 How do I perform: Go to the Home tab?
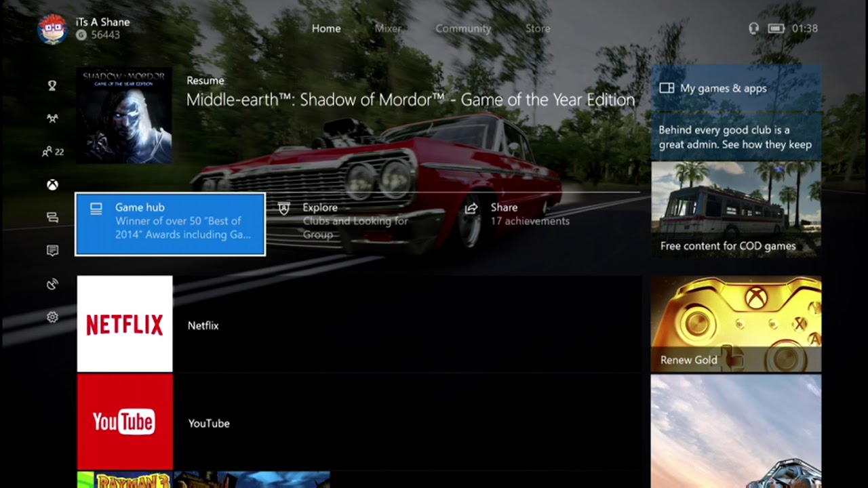pos(326,28)
